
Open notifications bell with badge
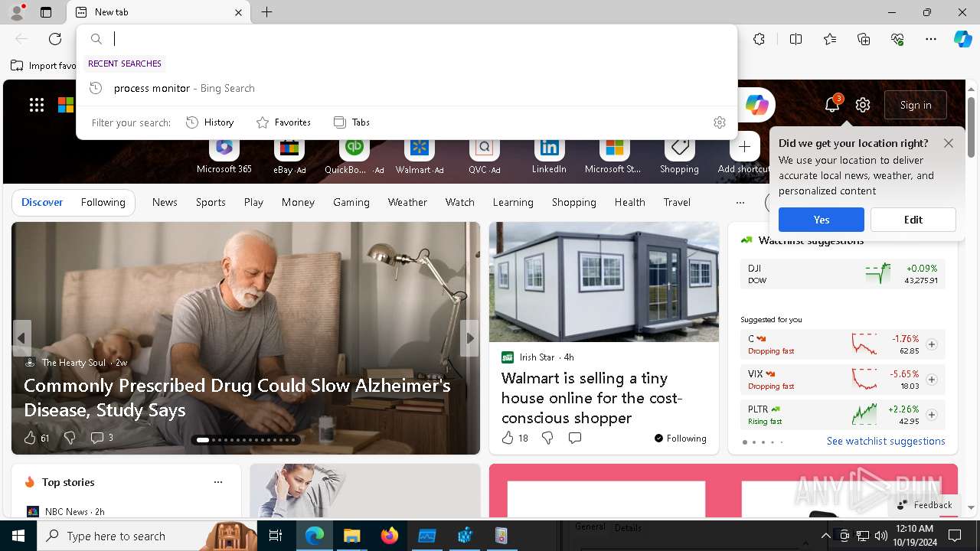click(832, 105)
